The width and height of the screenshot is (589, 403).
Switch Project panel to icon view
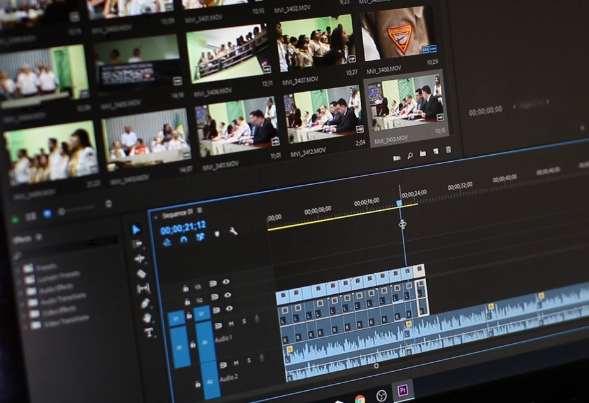tap(47, 214)
